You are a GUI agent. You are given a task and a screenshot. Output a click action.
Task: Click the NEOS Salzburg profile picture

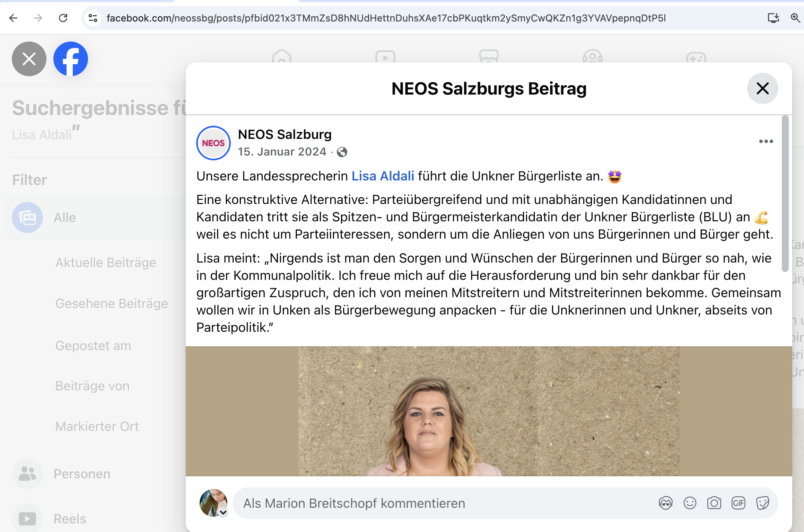pos(213,143)
